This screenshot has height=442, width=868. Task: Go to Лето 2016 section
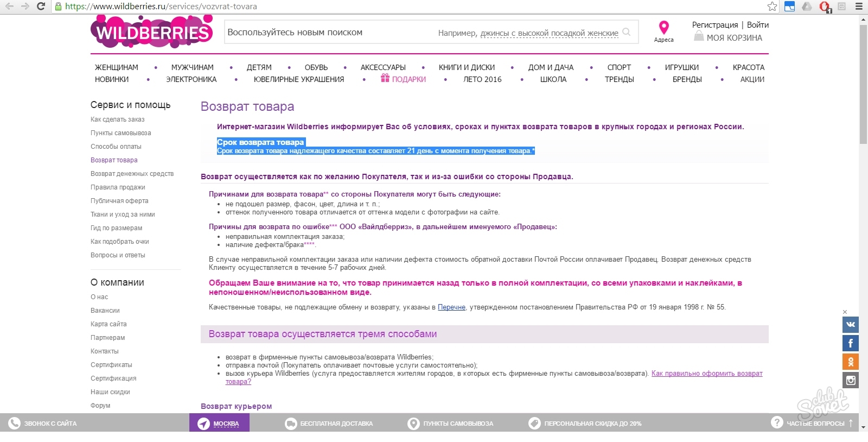pos(482,79)
